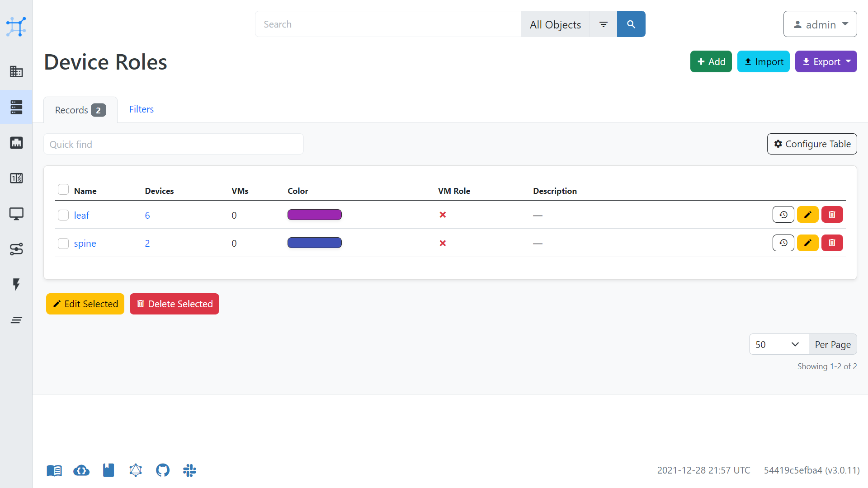Click the Slack icon in footer

pos(189,470)
